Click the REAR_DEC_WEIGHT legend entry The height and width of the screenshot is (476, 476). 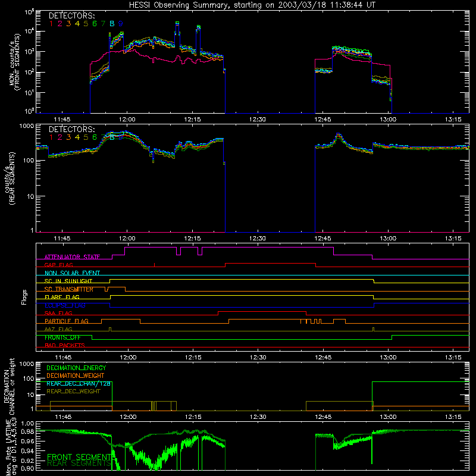tap(73, 392)
